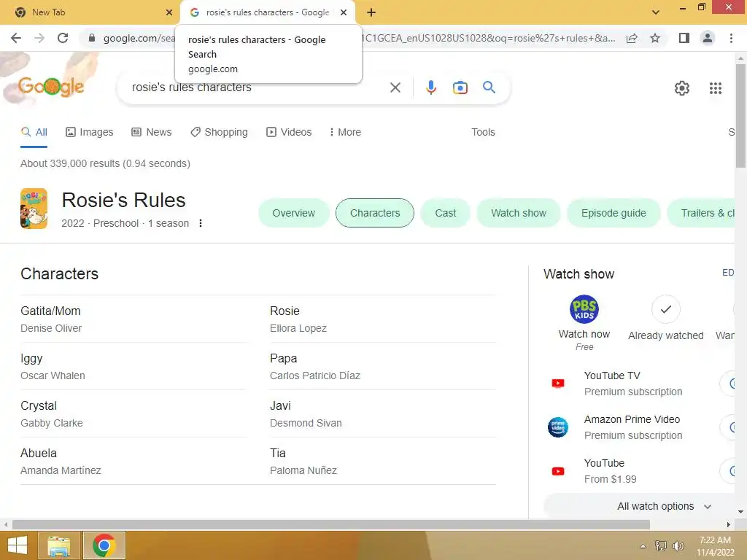Share this page with the share icon
The image size is (747, 560).
632,38
